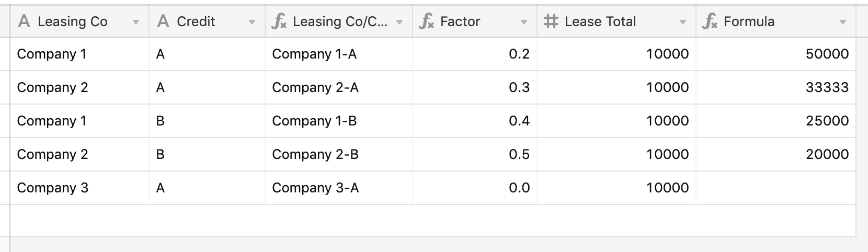Click the fx icon beside Formula header
This screenshot has height=252, width=868.
click(x=710, y=21)
